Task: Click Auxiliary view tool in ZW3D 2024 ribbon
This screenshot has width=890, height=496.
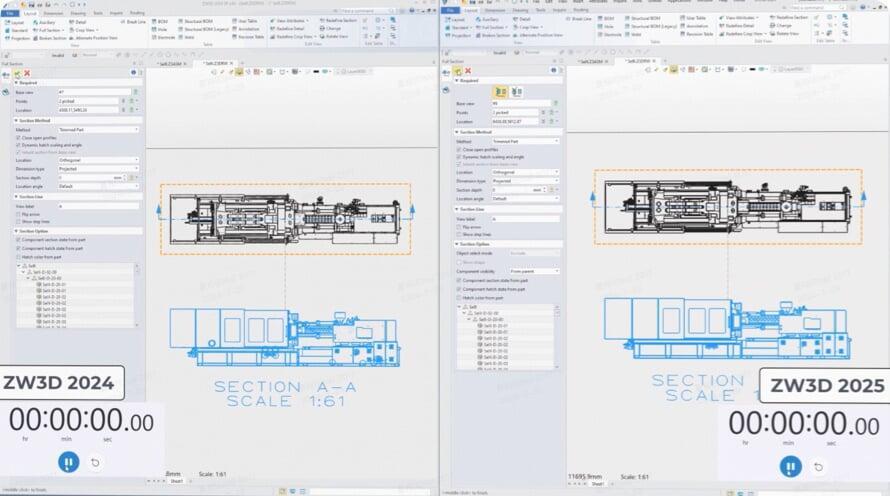Action: (43, 22)
